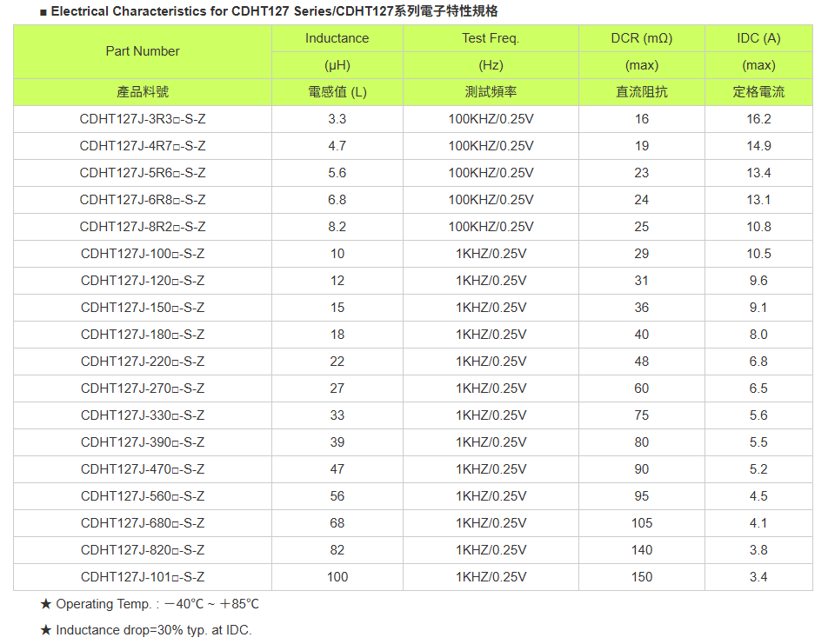Click inductance value 4.7

tap(337, 146)
